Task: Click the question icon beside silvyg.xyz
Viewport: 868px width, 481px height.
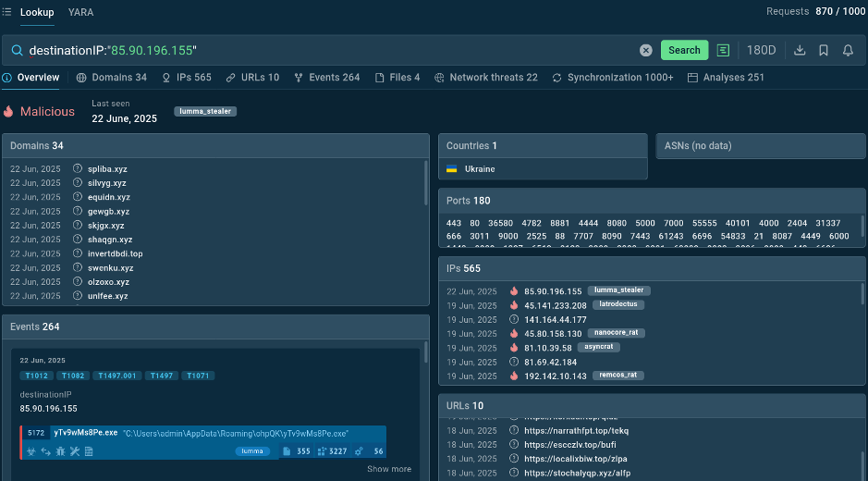Action: click(78, 182)
